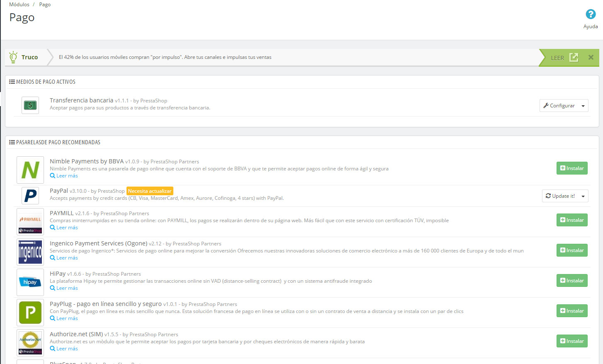603x364 pixels.
Task: Click the Nimble Payments logo icon
Action: pos(30,170)
